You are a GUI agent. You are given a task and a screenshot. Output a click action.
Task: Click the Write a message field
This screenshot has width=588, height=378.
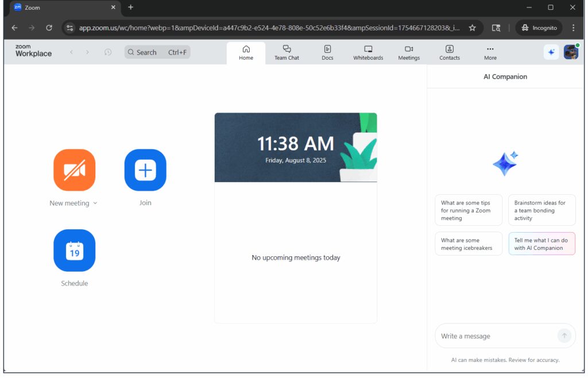tap(494, 335)
